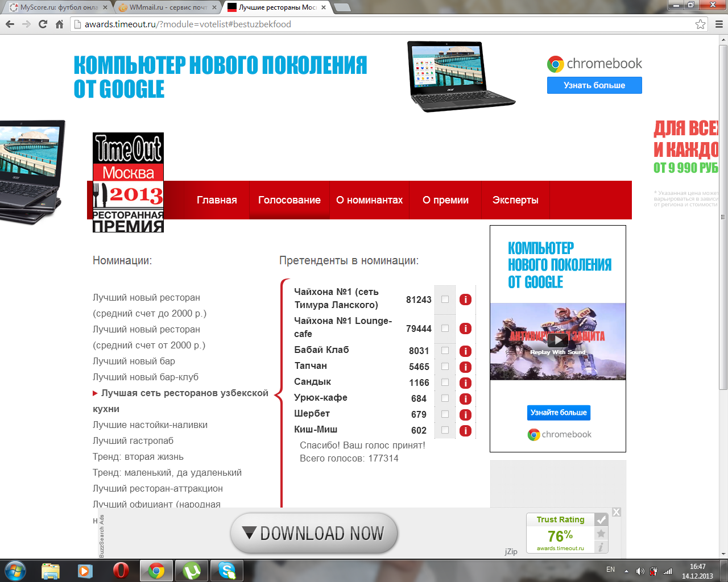Switch to WMmail.ru browser tab

(168, 7)
